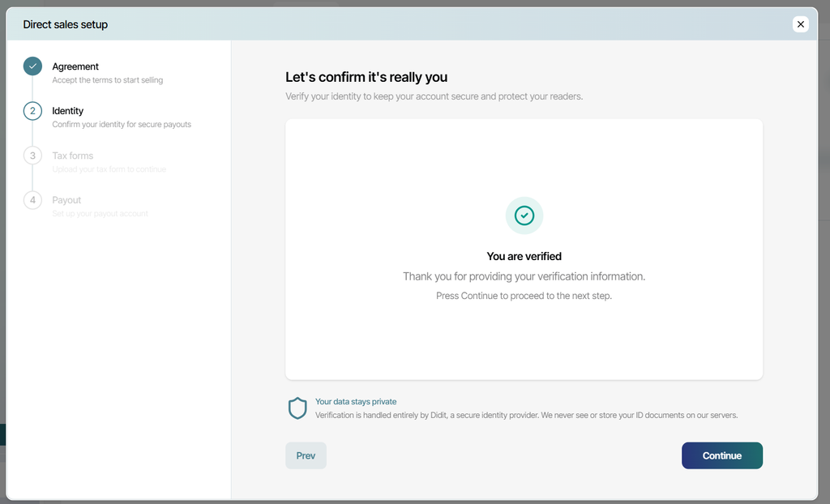
Task: Click 'Your data stays private' heading
Action: pyautogui.click(x=356, y=401)
